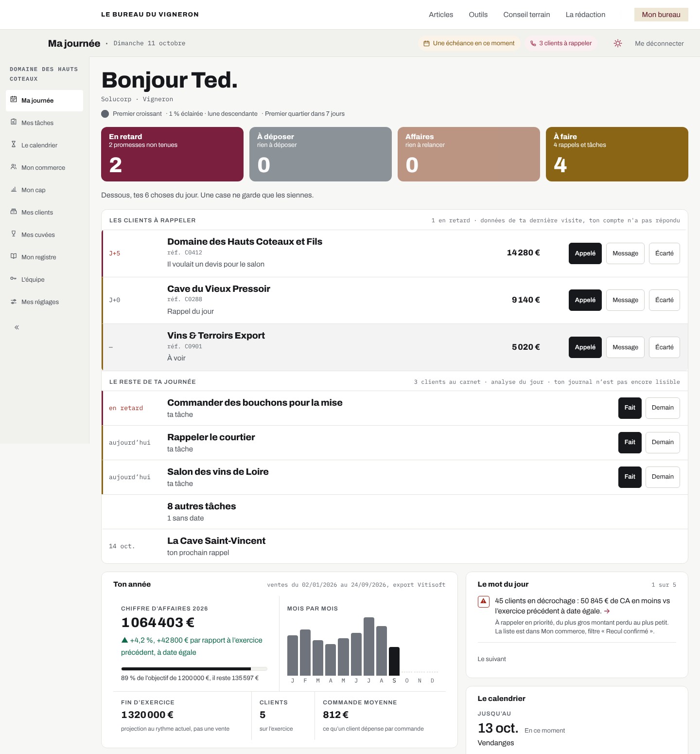Click the Mon cap bar chart icon
700x754 pixels.
point(14,189)
